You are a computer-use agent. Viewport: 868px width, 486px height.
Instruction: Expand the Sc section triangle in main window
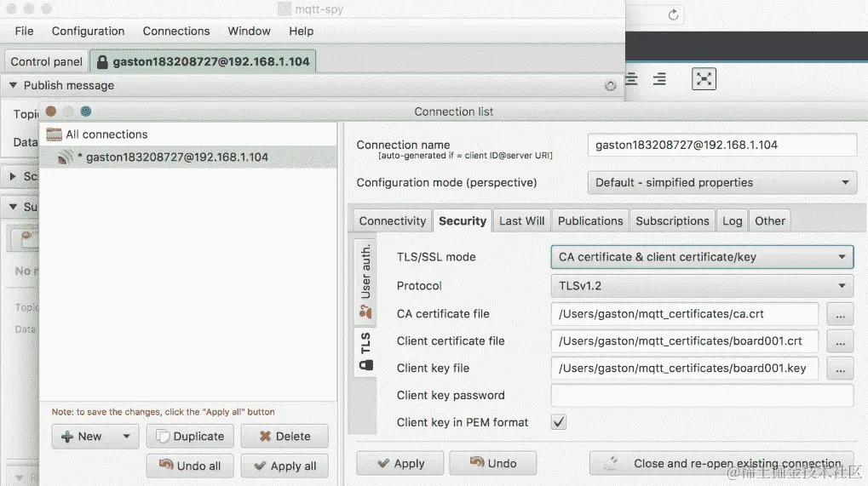(x=13, y=176)
